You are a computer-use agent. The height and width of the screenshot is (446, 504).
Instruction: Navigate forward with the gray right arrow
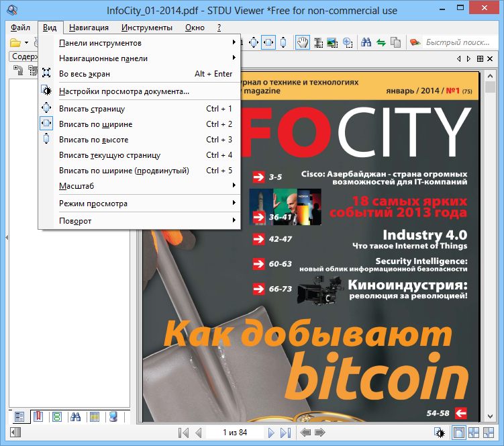[x=320, y=433]
